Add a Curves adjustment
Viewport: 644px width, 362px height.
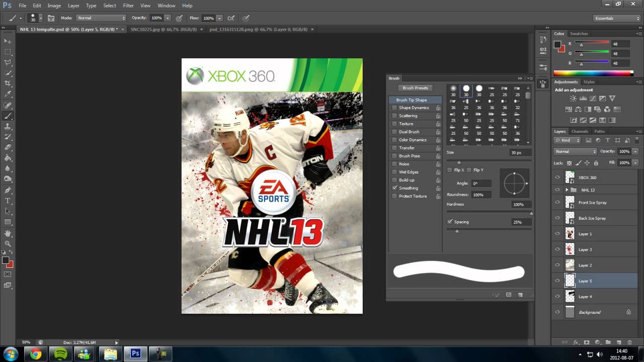pos(593,99)
